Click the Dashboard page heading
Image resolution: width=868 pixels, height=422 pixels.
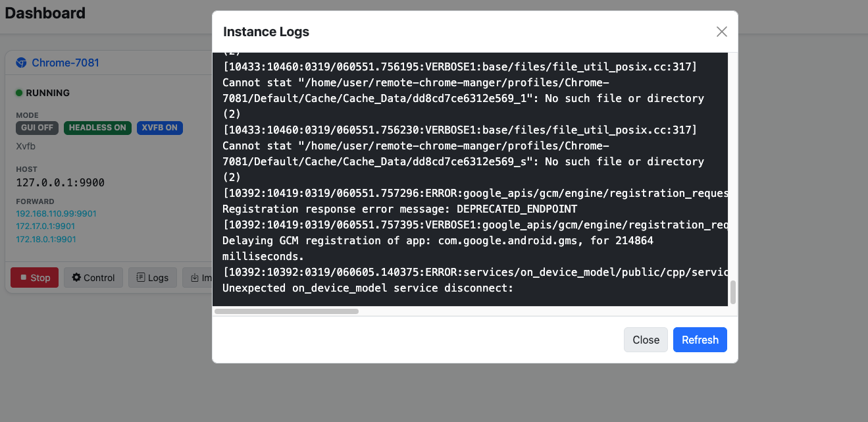pyautogui.click(x=45, y=13)
